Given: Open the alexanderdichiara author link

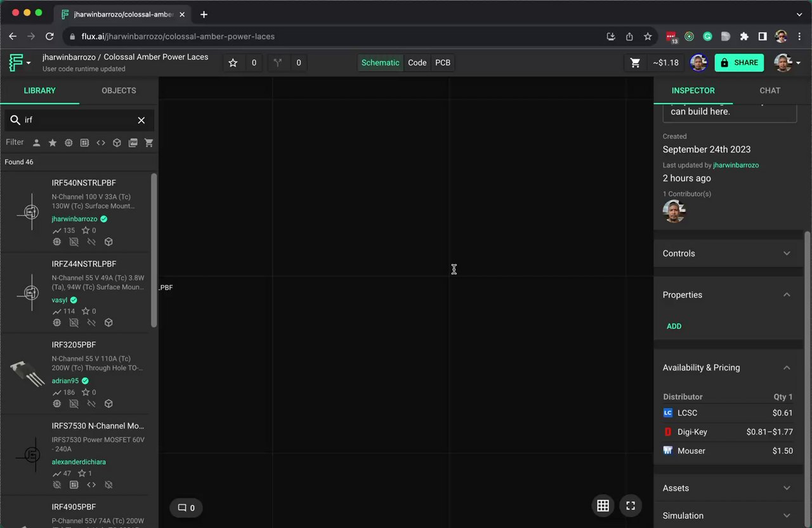Looking at the screenshot, I should tap(79, 462).
